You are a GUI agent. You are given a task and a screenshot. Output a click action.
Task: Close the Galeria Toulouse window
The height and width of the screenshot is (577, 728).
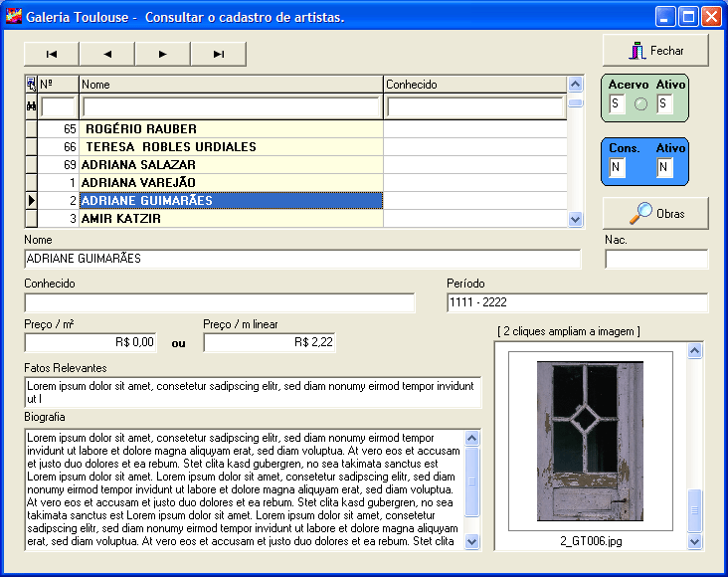tap(711, 17)
